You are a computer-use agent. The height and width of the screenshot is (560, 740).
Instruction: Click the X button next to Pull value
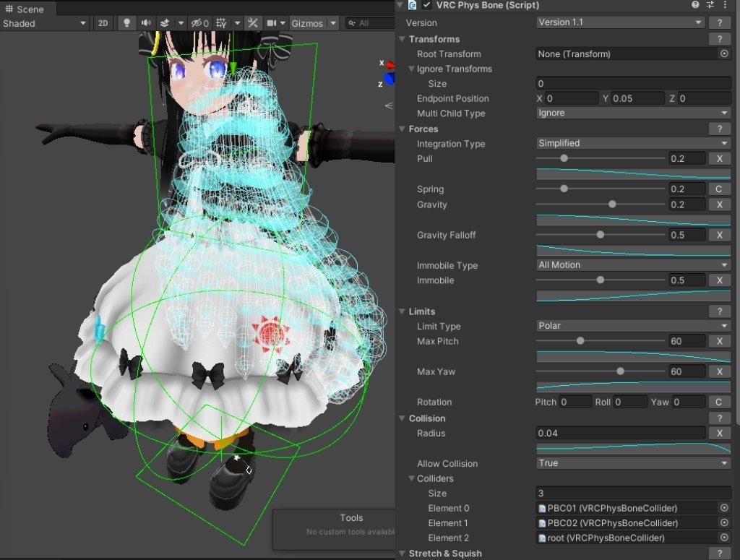719,158
